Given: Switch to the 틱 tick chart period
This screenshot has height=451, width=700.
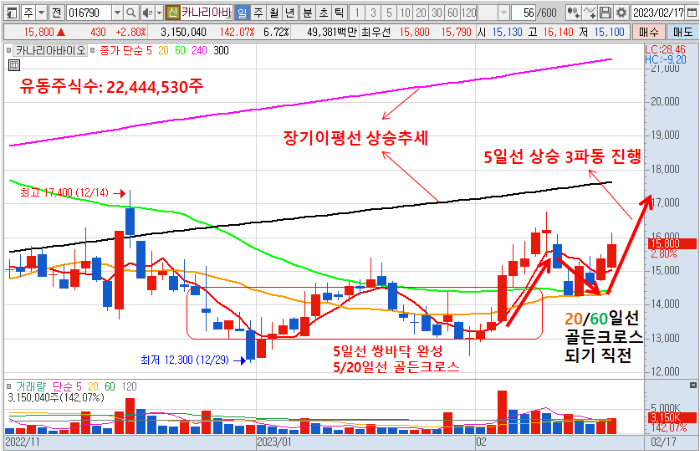Looking at the screenshot, I should coord(339,13).
